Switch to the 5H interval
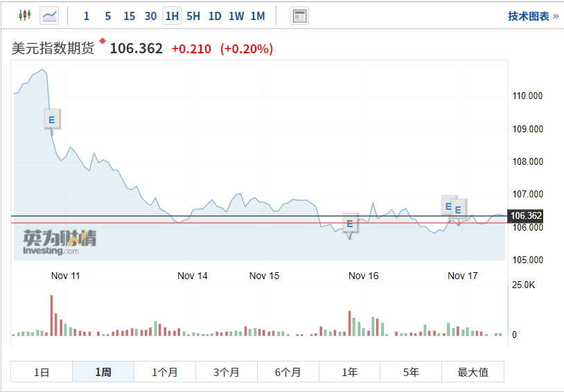The height and width of the screenshot is (392, 564). (x=193, y=16)
